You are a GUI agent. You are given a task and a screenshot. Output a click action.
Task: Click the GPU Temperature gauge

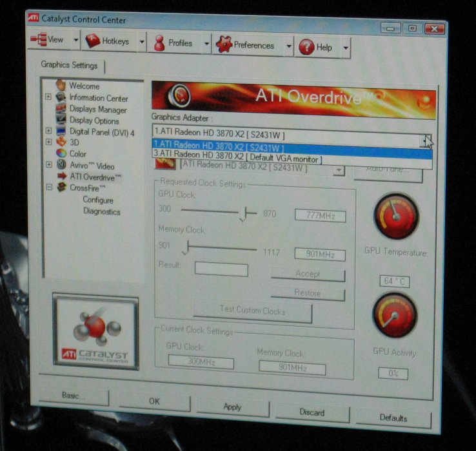[396, 216]
